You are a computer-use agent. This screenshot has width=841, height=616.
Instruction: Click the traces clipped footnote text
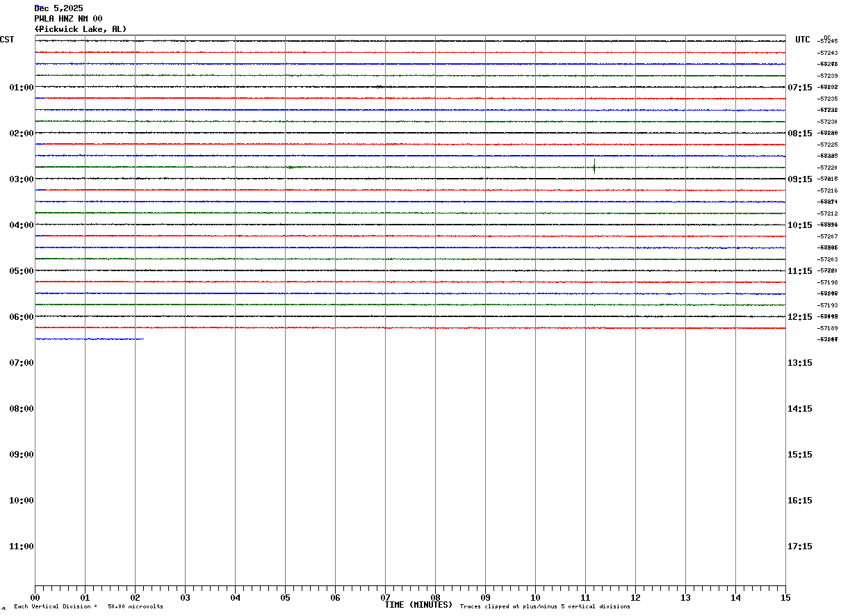point(545,607)
